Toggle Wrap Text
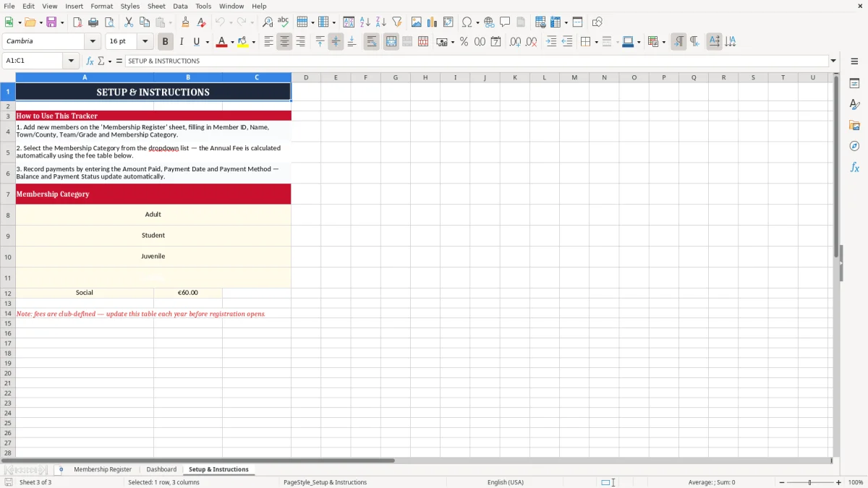The width and height of the screenshot is (868, 488). pyautogui.click(x=372, y=42)
